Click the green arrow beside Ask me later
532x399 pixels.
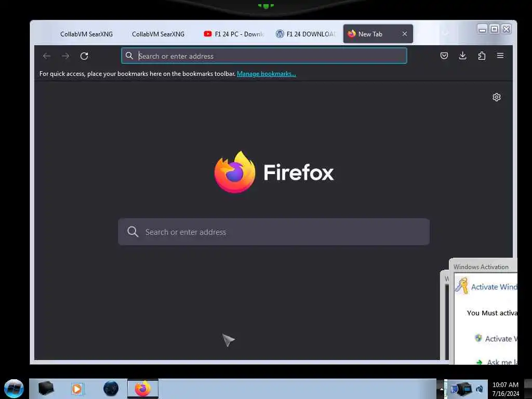tap(479, 362)
